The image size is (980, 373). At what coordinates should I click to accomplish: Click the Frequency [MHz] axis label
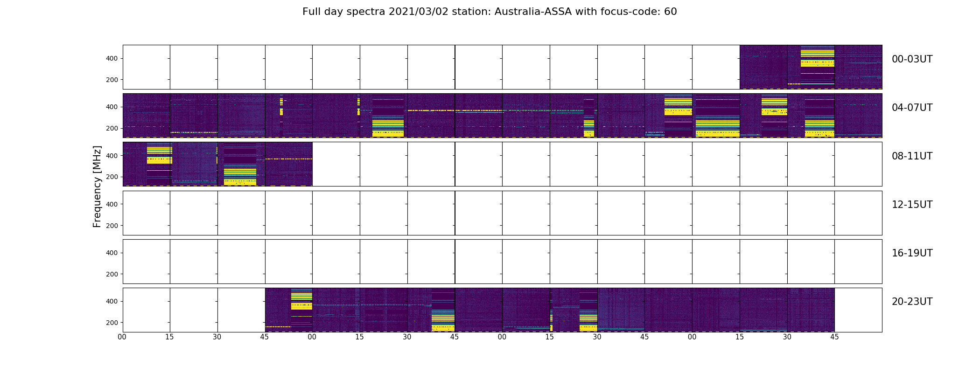(x=97, y=186)
